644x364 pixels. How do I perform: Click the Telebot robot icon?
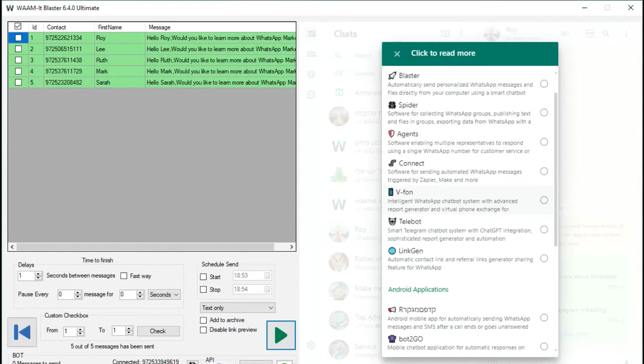click(x=392, y=221)
